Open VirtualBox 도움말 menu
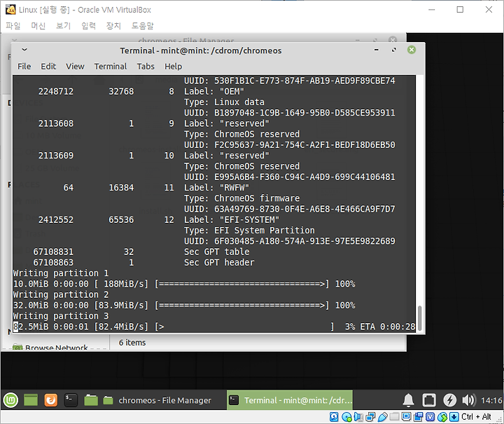This screenshot has width=504, height=424. (x=142, y=25)
